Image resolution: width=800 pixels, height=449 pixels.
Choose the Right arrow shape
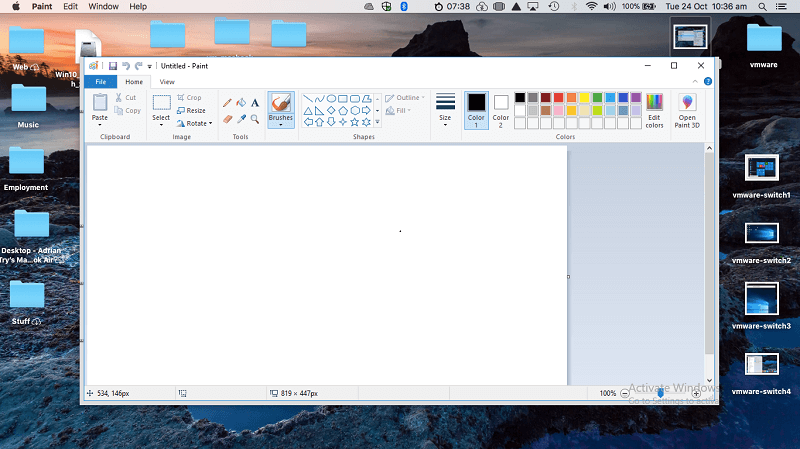click(366, 110)
